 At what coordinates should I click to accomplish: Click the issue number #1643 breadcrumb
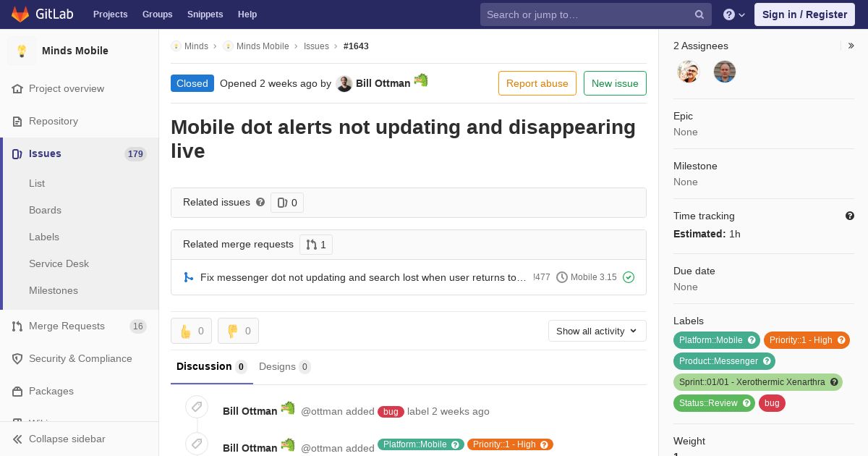click(356, 46)
